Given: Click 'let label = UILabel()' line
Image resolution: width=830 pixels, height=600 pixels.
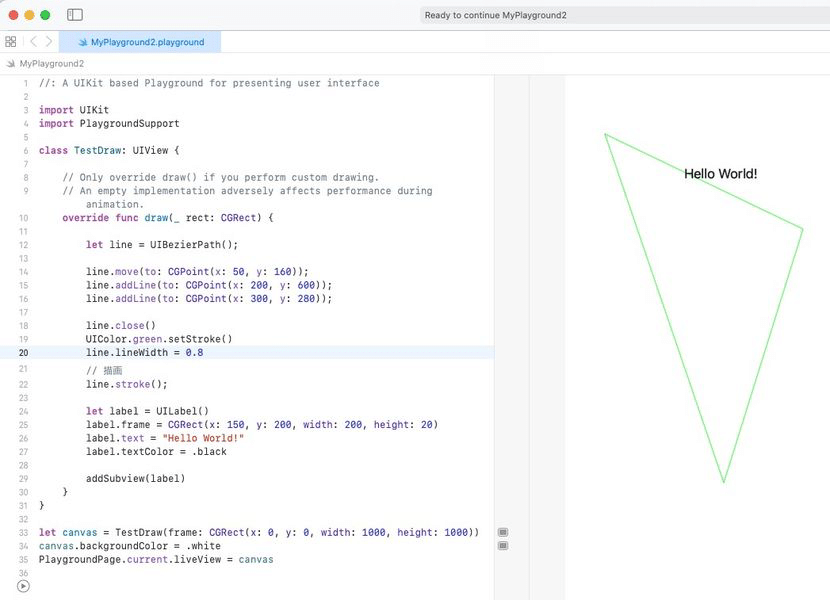Looking at the screenshot, I should [147, 411].
